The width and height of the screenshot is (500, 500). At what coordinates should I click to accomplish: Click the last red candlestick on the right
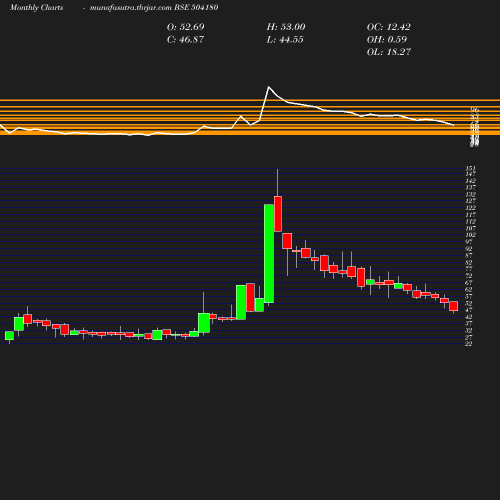[454, 306]
